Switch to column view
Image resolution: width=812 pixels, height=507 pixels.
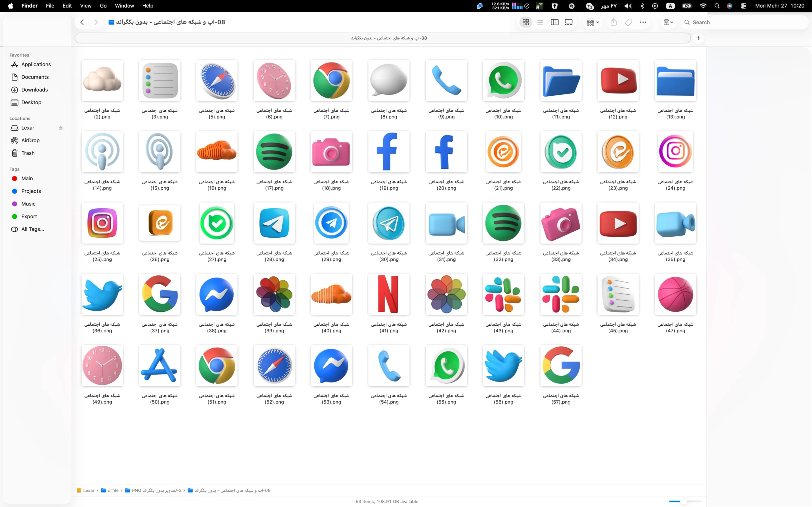(x=554, y=22)
